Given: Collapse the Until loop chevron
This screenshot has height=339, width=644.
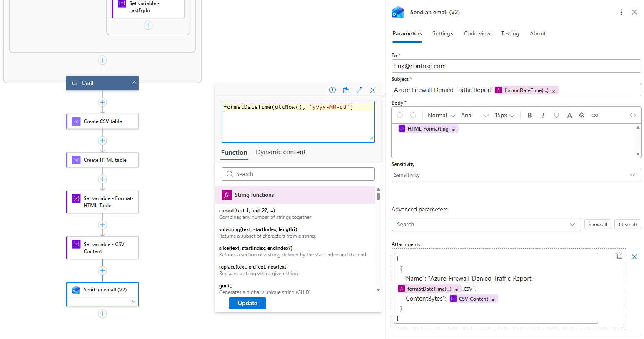Looking at the screenshot, I should (134, 83).
